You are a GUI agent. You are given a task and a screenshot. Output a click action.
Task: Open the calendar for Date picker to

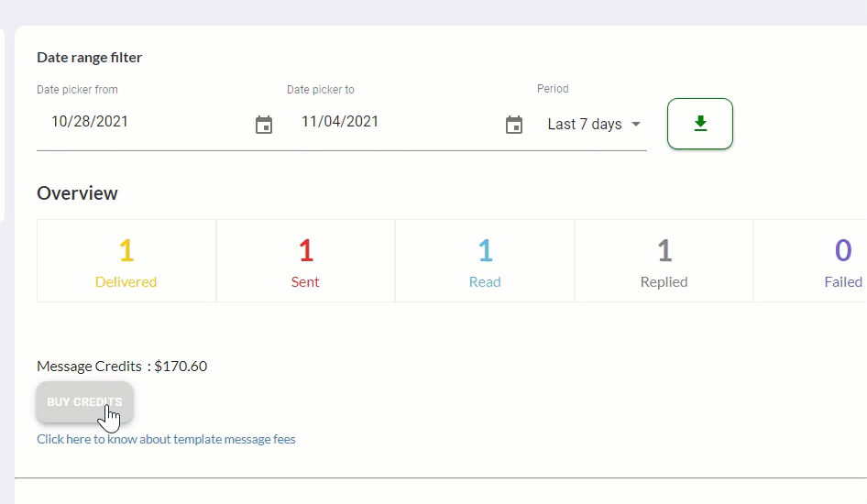click(513, 125)
